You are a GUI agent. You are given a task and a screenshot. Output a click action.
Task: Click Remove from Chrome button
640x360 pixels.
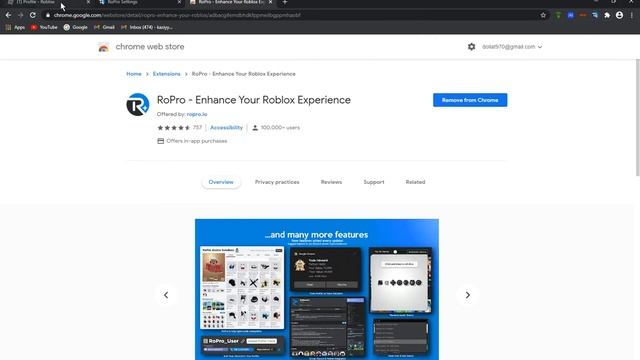470,100
